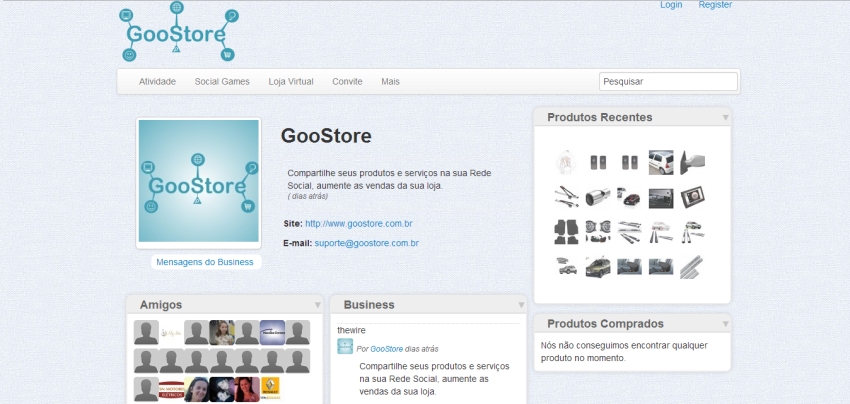Viewport: 850px width, 404px height.
Task: Click the Register link
Action: (715, 5)
